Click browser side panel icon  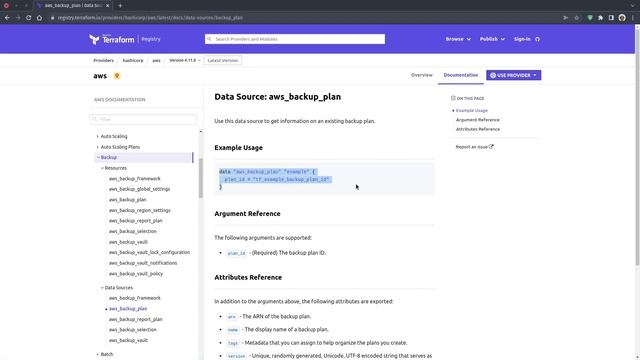pyautogui.click(x=611, y=18)
